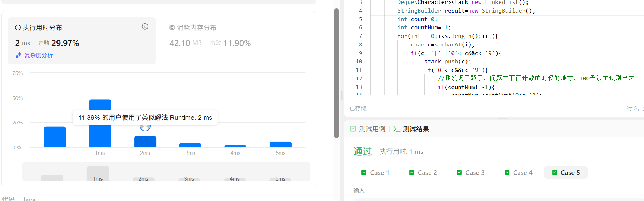Click code line 6 'int countNum=-1;'
The height and width of the screenshot is (201, 644).
click(424, 28)
